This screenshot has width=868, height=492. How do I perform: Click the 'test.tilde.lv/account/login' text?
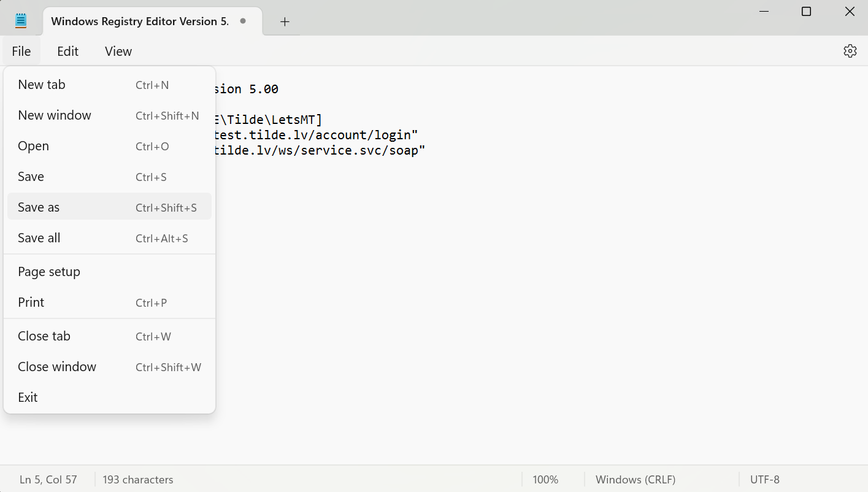[317, 134]
